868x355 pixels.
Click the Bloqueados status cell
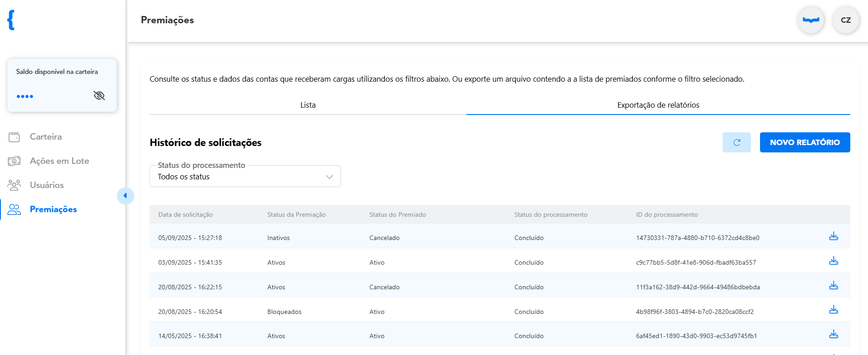[284, 312]
